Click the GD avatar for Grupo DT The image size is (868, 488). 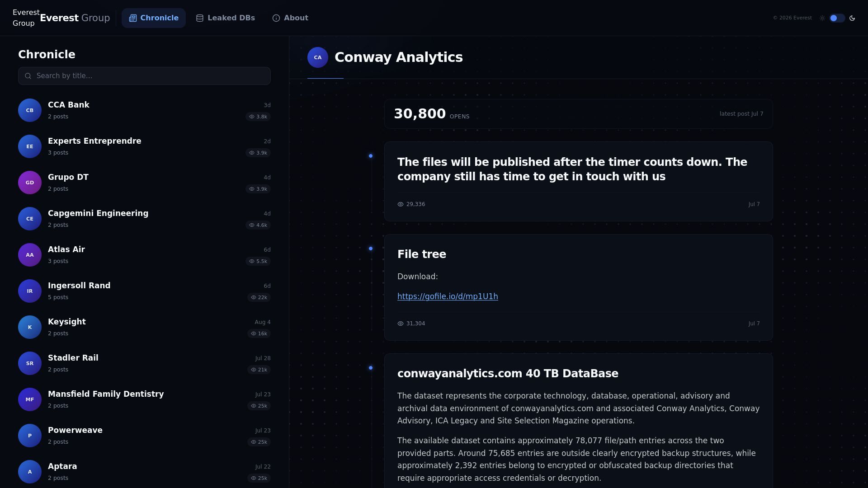[x=30, y=183]
